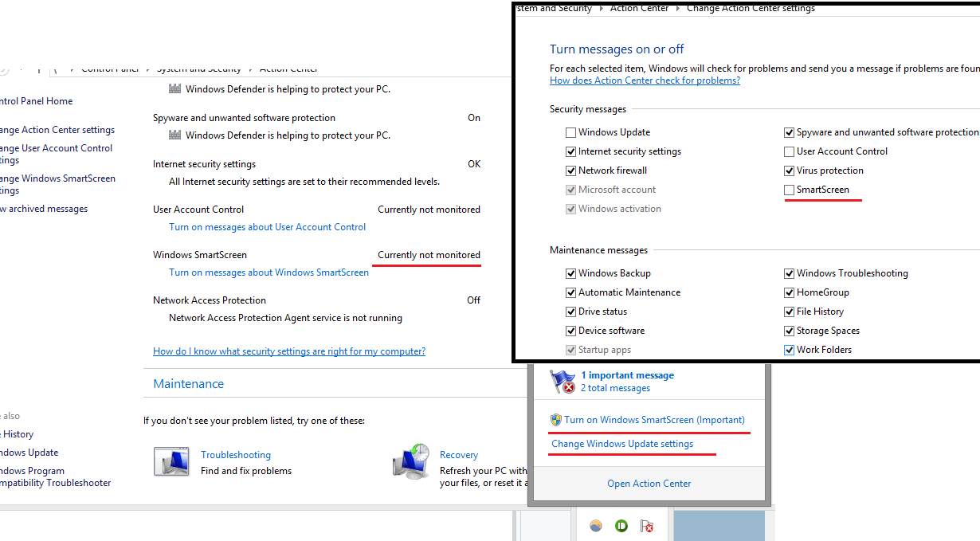This screenshot has width=980, height=541.
Task: Uncheck Windows Troubleshooting messages
Action: (789, 273)
